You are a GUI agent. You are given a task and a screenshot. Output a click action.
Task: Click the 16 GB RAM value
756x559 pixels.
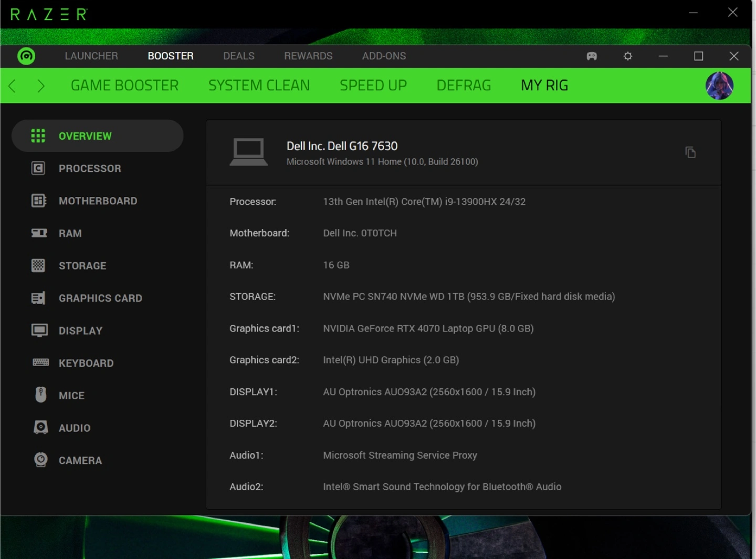tap(336, 265)
